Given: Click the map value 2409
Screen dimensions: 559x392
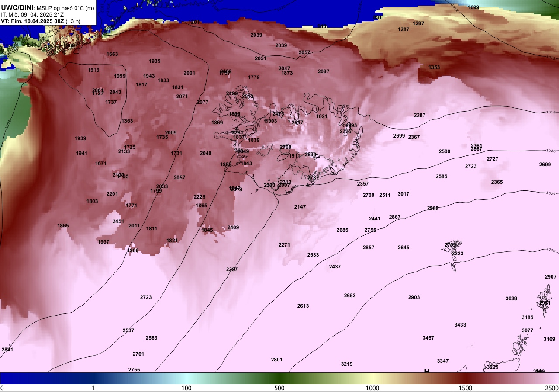Looking at the screenshot, I should [233, 227].
